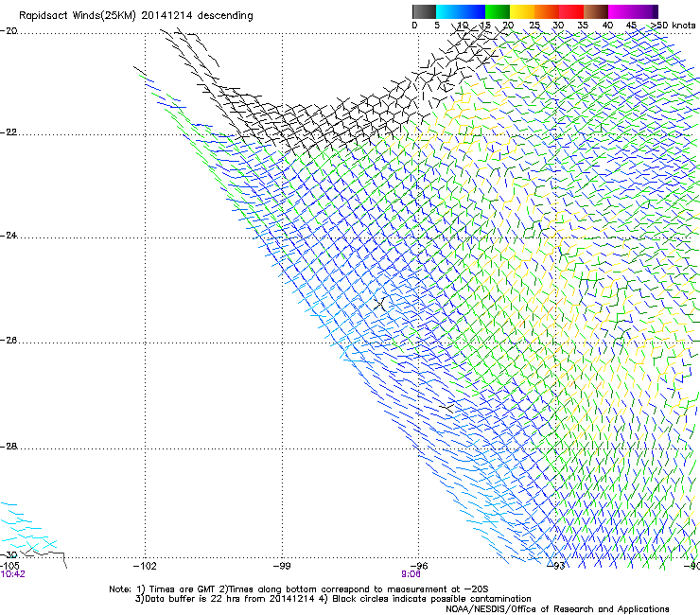This screenshot has width=700, height=615.
Task: Click the legend tick label '25'
Action: coord(534,26)
